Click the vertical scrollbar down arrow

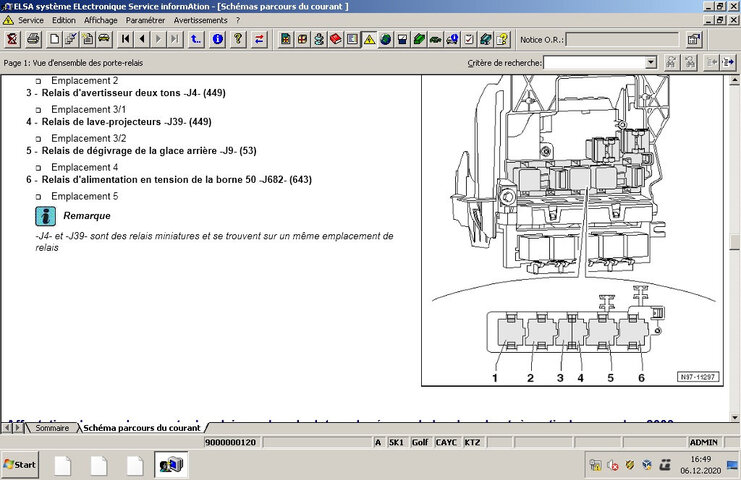(735, 417)
